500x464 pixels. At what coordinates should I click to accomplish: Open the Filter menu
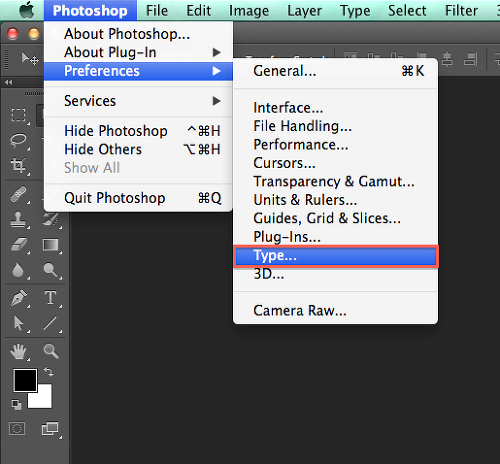tap(461, 11)
